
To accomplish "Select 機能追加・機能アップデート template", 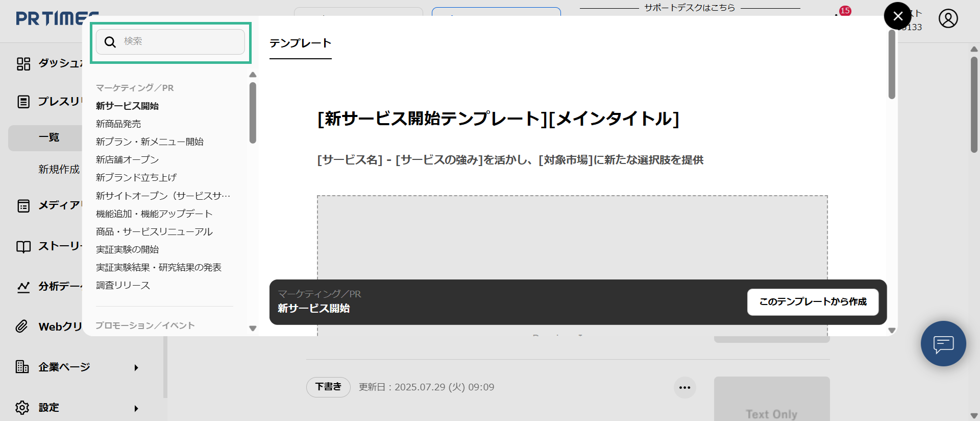I will [x=154, y=214].
